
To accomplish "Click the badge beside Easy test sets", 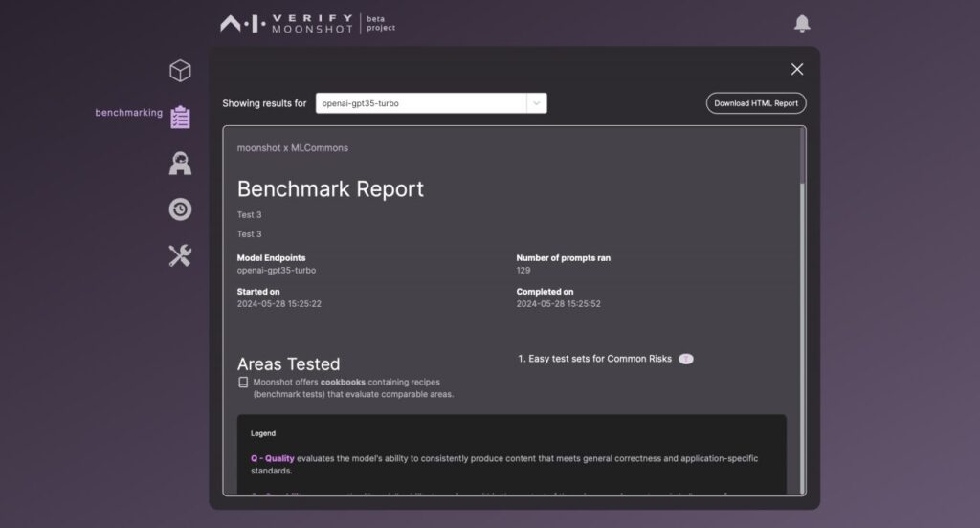I will pyautogui.click(x=685, y=359).
